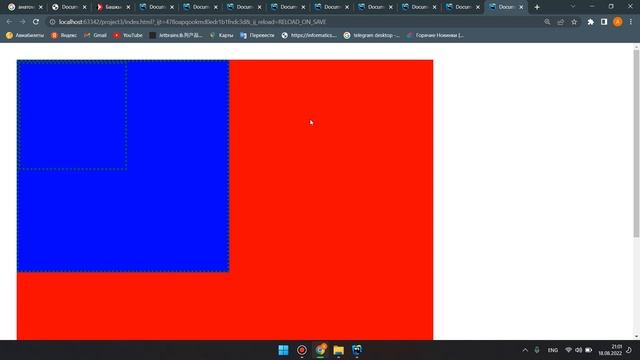Image resolution: width=640 pixels, height=360 pixels.
Task: Open Chrome from the taskbar
Action: pyautogui.click(x=320, y=350)
